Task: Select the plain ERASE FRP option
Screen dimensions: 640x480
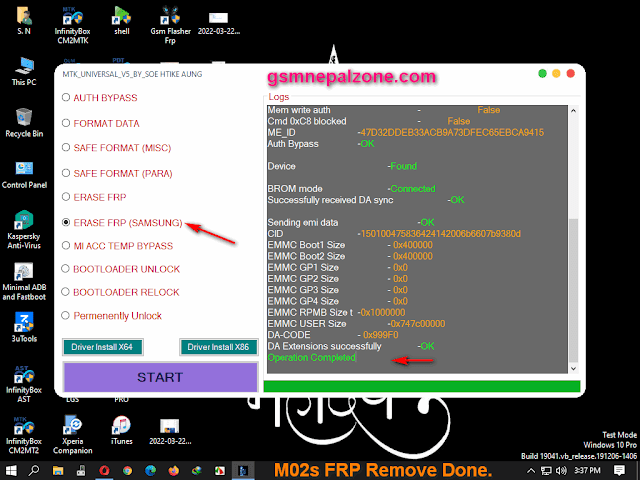Action: pyautogui.click(x=94, y=197)
